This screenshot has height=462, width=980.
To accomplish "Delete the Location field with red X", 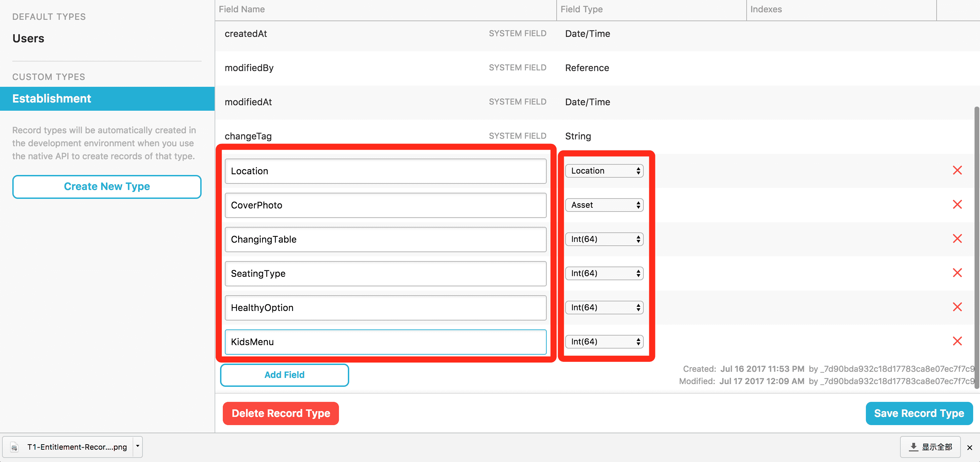I will click(957, 171).
